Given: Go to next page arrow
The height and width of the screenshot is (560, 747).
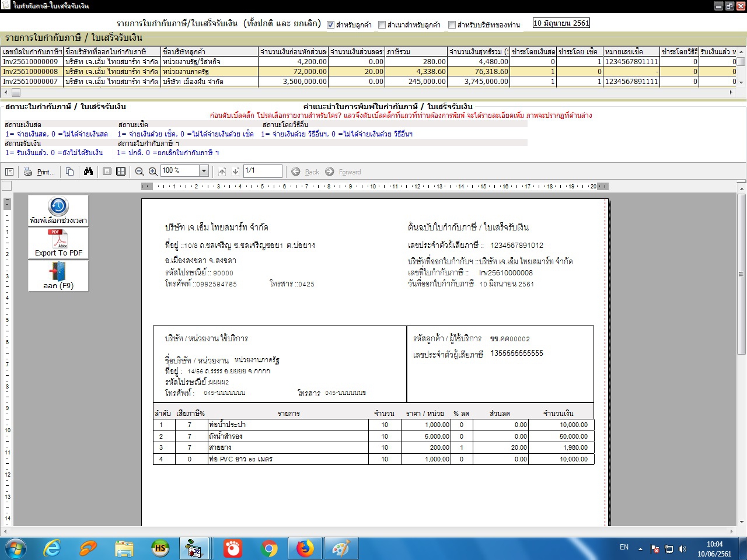Looking at the screenshot, I should (x=236, y=171).
